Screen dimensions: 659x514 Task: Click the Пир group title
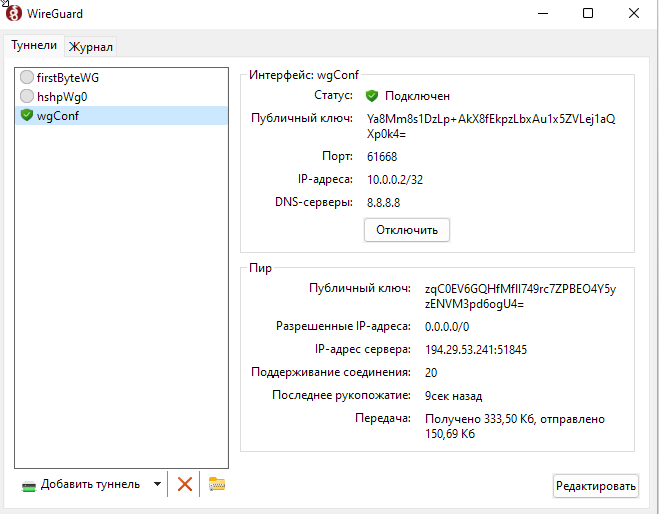[x=260, y=268]
